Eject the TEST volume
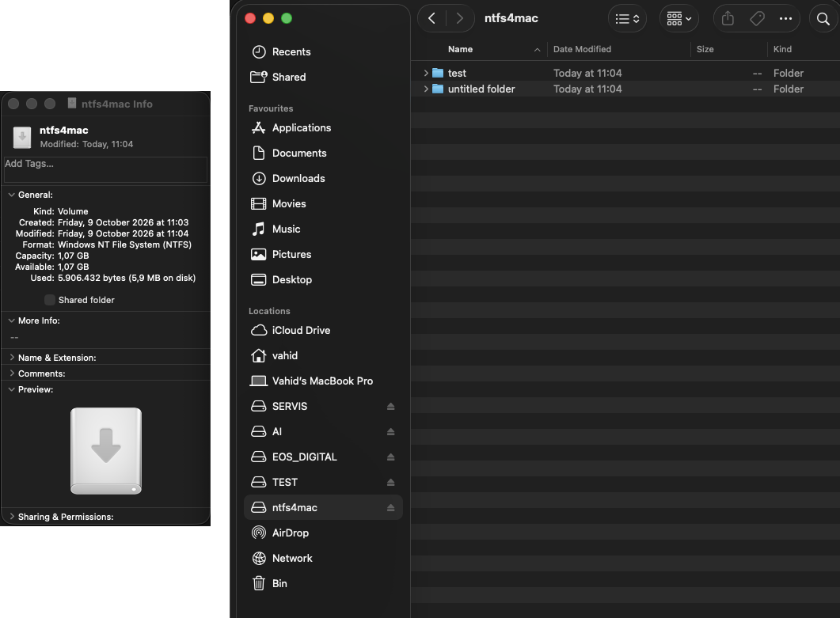840x618 pixels. [x=391, y=482]
